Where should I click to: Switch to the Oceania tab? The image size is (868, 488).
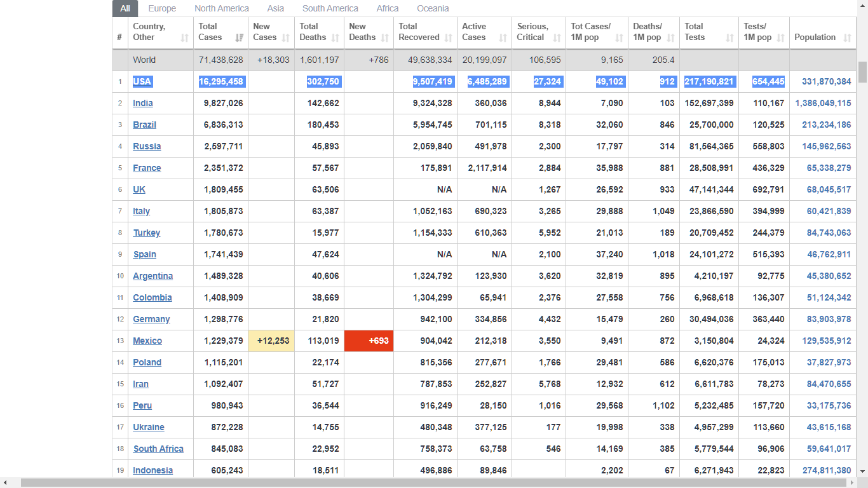coord(433,8)
